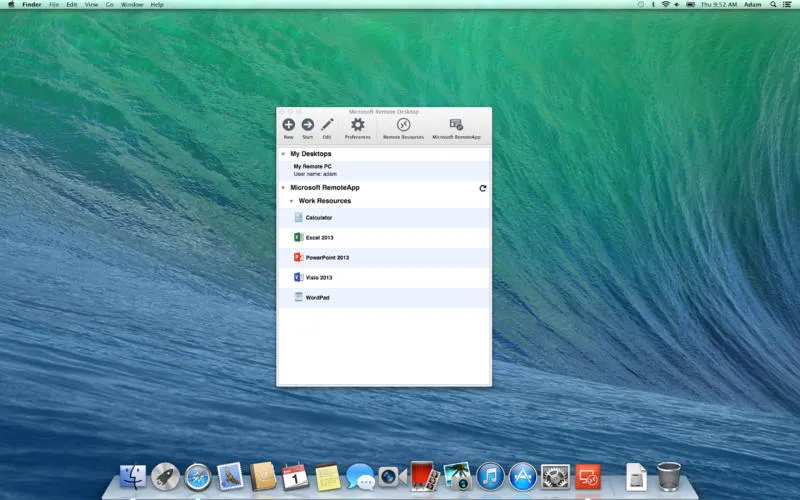The height and width of the screenshot is (500, 800).
Task: Open Safari from the Dock
Action: pyautogui.click(x=198, y=477)
